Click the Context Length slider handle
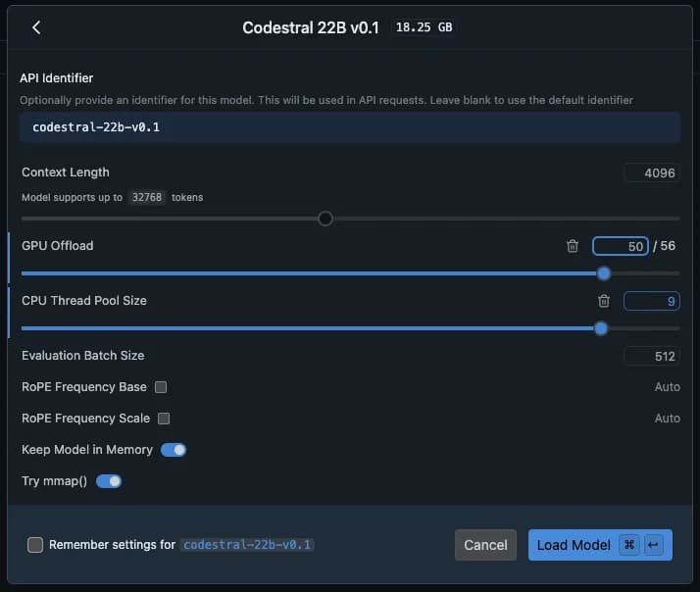Viewport: 700px width, 592px height. (325, 219)
